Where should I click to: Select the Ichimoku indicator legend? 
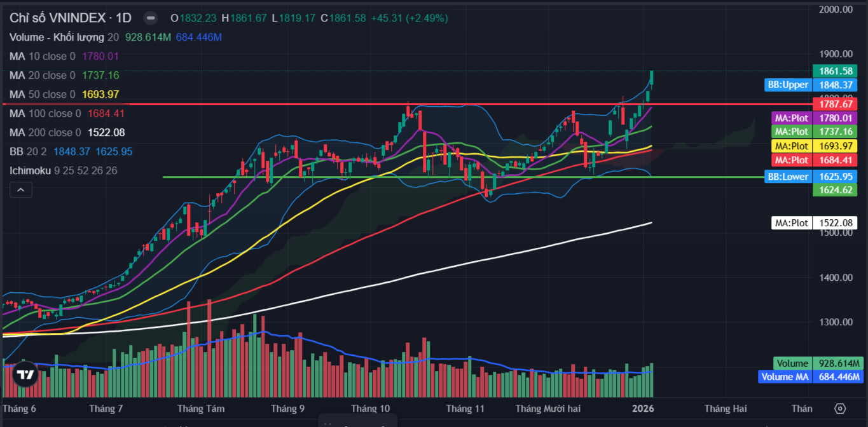pos(29,171)
